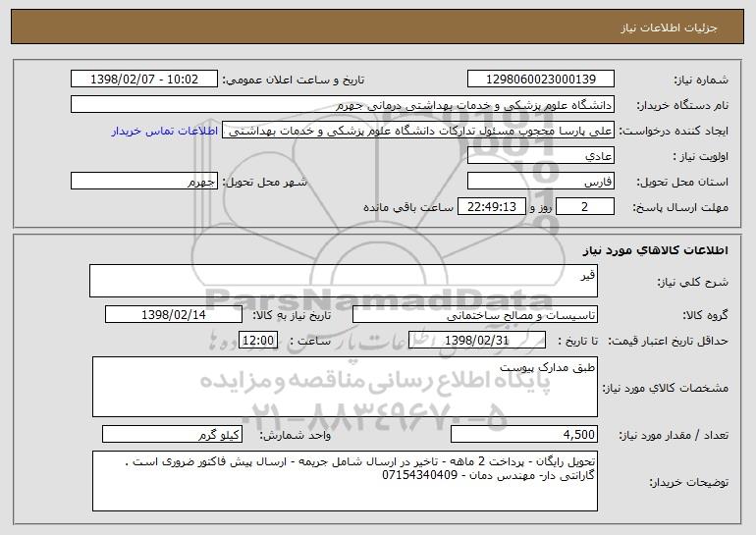Open the buyer contact information link
The height and width of the screenshot is (535, 756).
tap(165, 132)
